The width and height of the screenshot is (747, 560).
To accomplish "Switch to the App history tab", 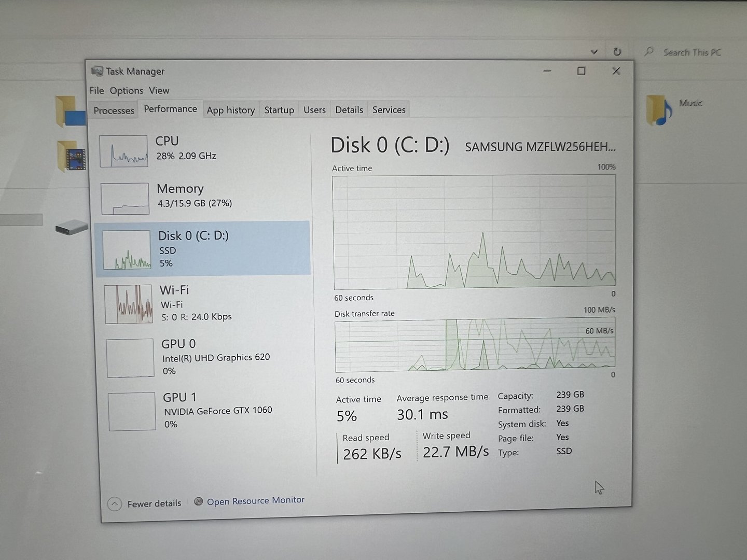I will pyautogui.click(x=230, y=110).
